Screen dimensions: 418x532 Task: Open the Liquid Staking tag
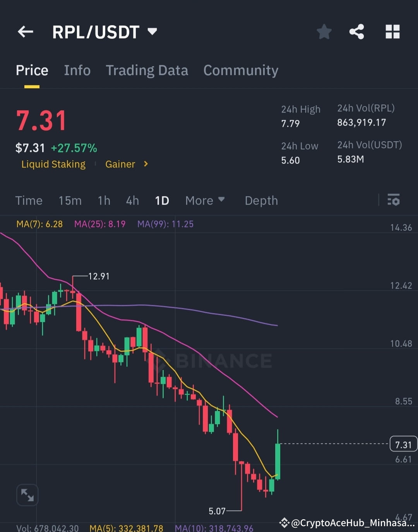click(x=53, y=164)
